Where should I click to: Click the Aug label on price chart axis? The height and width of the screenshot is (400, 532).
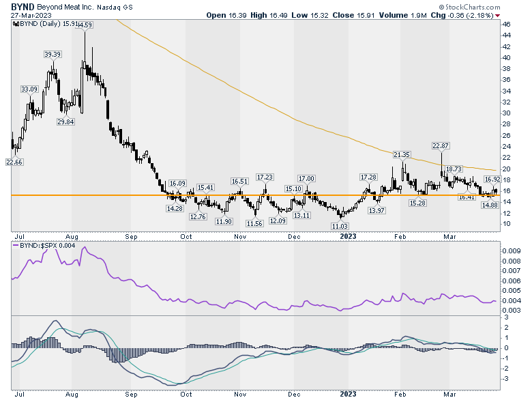click(x=72, y=237)
